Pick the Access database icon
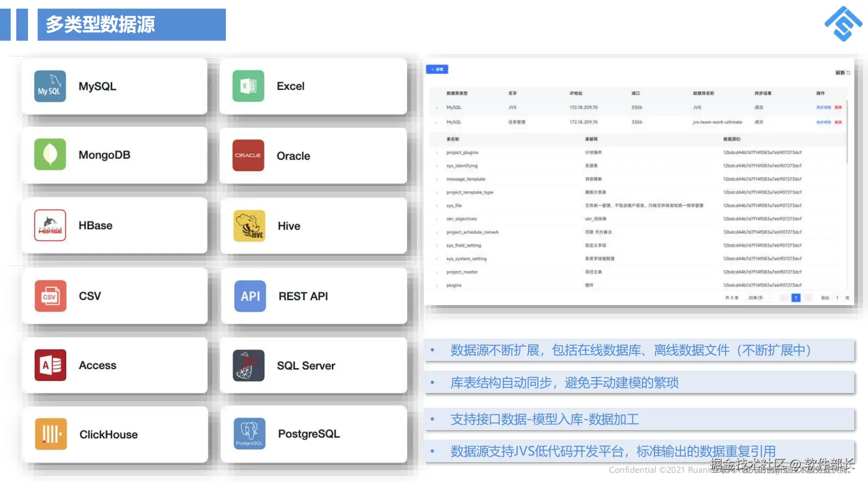This screenshot has width=868, height=484. pyautogui.click(x=50, y=365)
